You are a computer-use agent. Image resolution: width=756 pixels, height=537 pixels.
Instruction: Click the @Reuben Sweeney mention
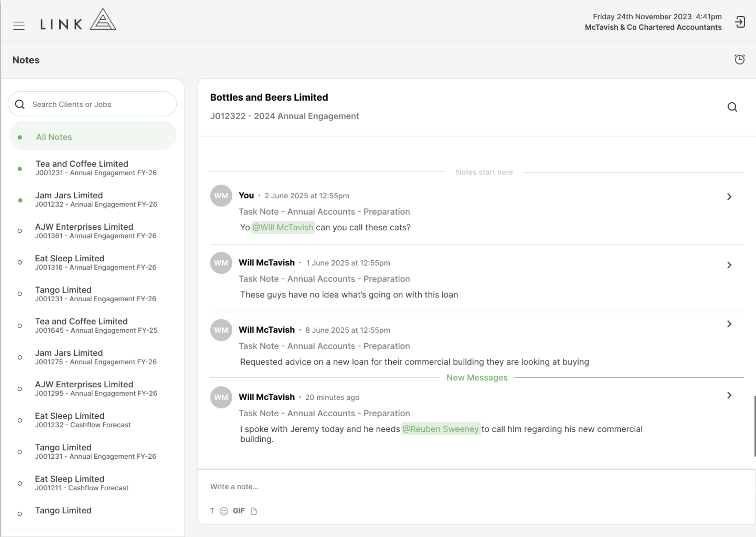(x=441, y=429)
